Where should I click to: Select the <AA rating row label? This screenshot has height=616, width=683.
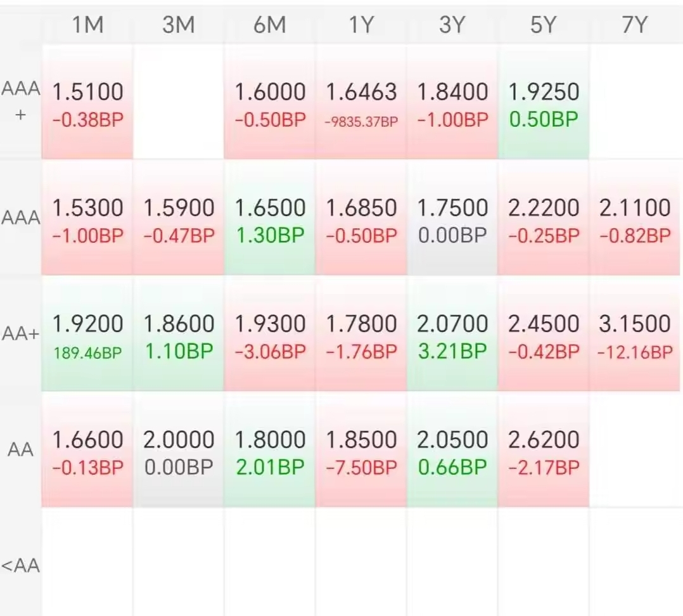pyautogui.click(x=20, y=565)
